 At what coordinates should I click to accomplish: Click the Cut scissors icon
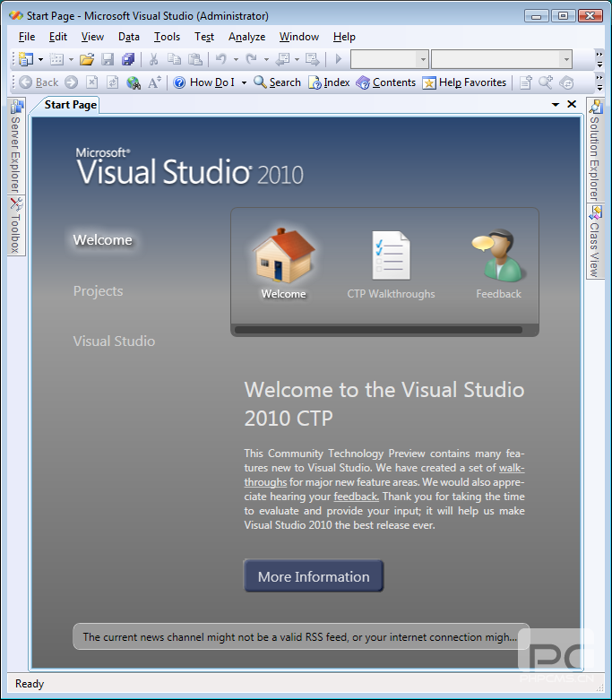tap(153, 59)
